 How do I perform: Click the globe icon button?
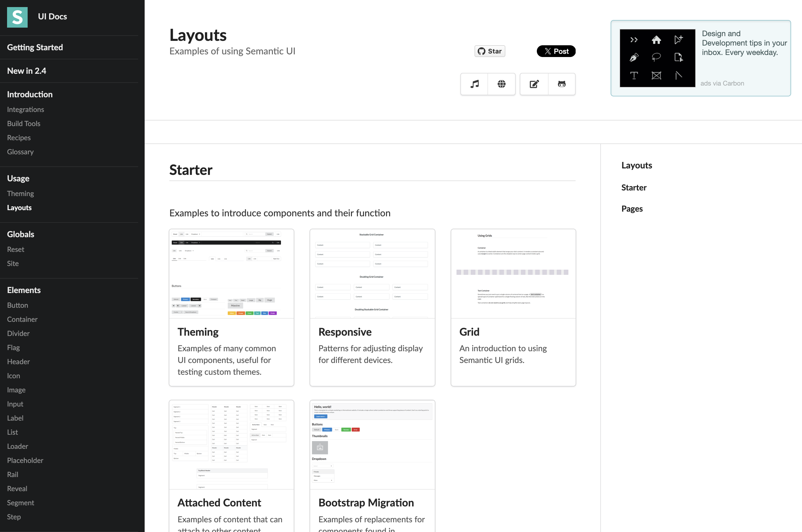(x=502, y=84)
